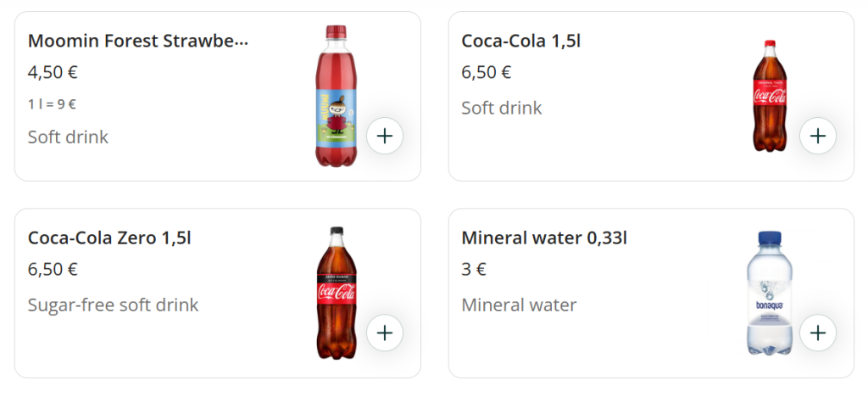
Task: Add Coca-Cola 1,5l to cart
Action: tap(818, 136)
